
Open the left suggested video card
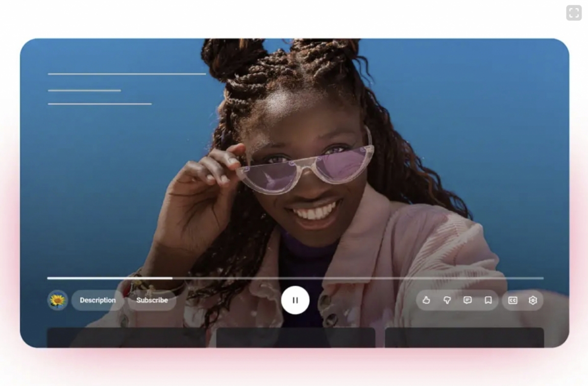click(x=126, y=337)
